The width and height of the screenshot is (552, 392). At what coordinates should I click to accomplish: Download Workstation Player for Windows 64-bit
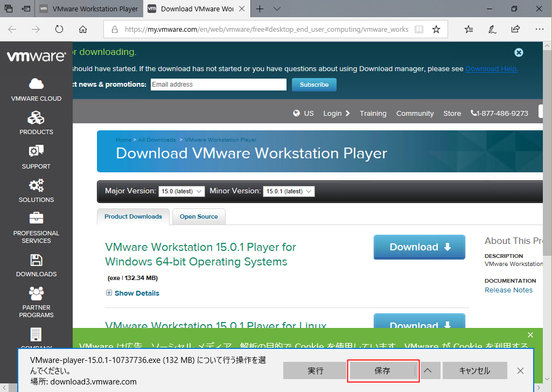coord(420,247)
